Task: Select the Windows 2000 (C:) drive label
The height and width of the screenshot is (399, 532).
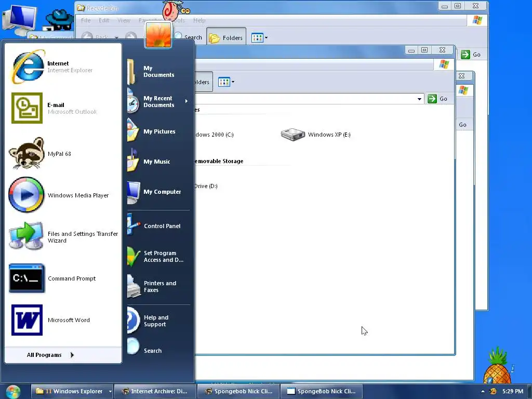Action: click(214, 135)
